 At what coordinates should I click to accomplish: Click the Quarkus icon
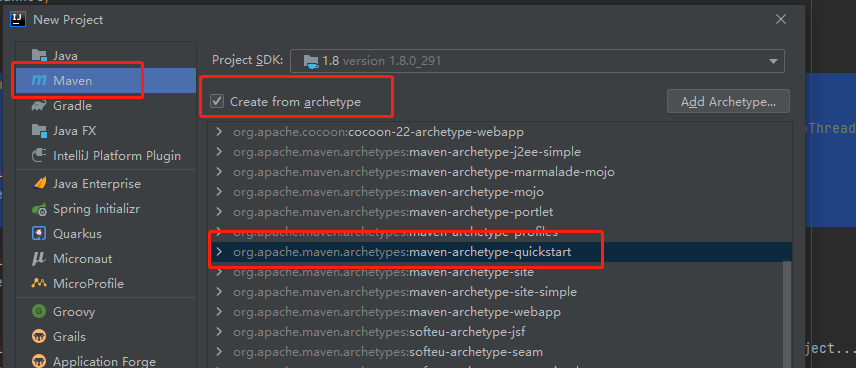coord(39,234)
